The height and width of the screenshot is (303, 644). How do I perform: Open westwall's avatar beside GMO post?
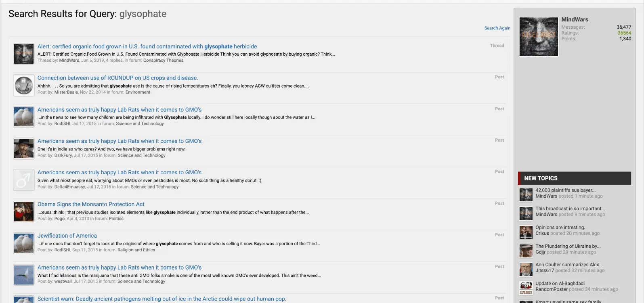[x=23, y=275]
